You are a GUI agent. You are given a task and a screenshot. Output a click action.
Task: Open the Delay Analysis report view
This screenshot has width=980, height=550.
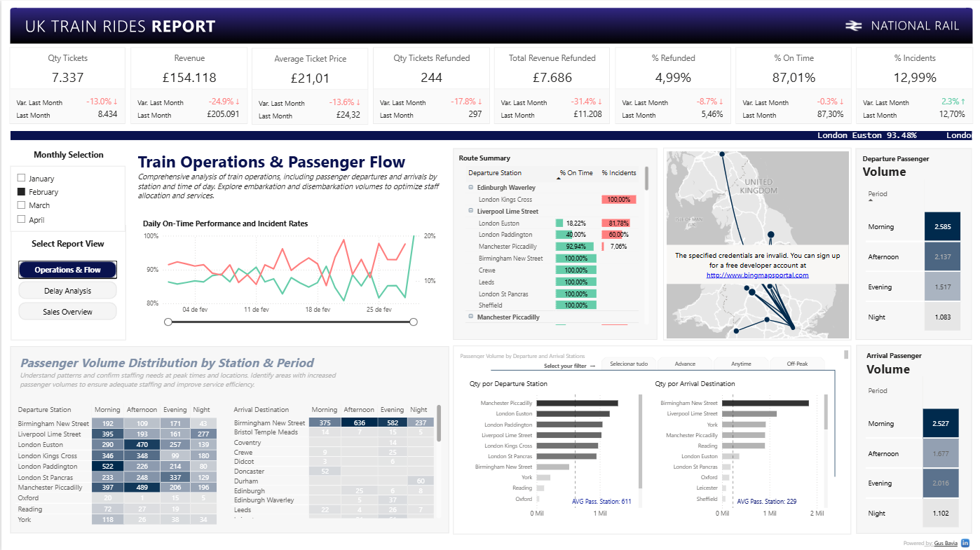coord(67,291)
